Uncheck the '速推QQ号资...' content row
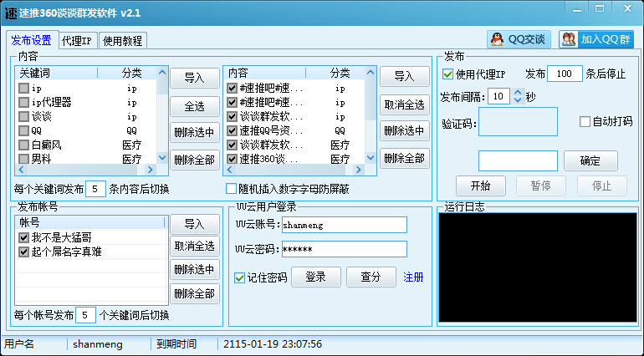644x356 pixels. coord(232,130)
